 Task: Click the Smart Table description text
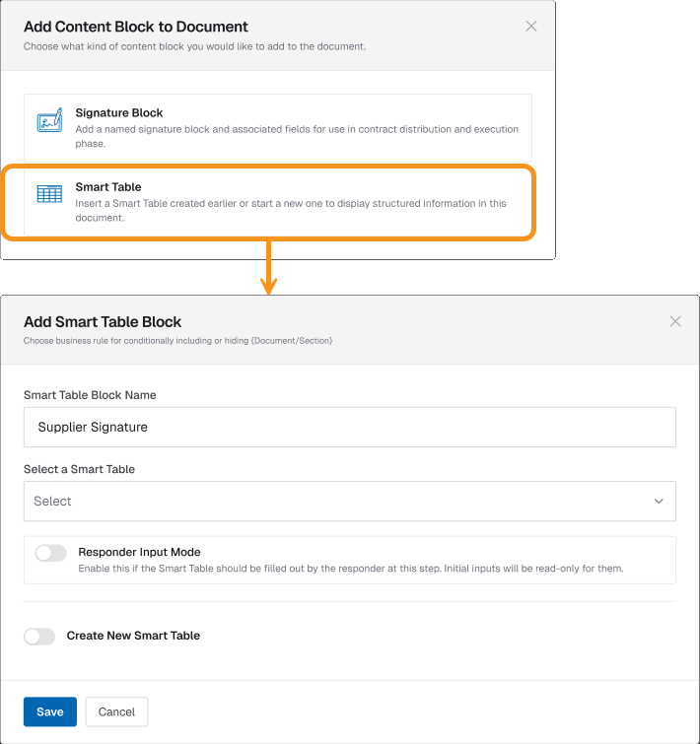click(291, 210)
